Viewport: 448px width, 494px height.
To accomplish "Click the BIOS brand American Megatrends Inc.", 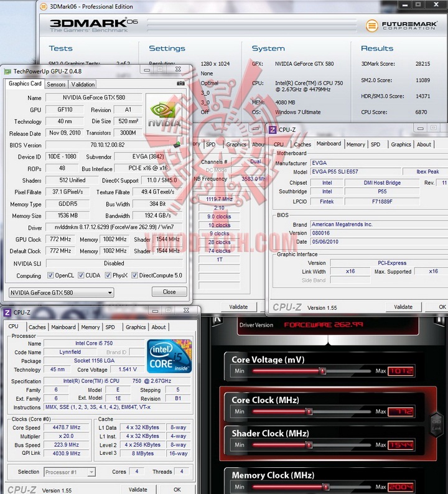I will 342,225.
